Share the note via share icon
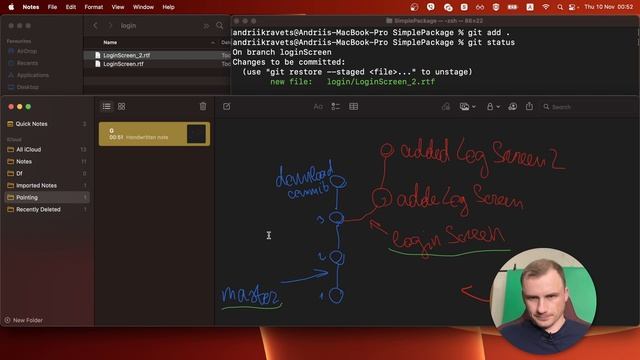 [529, 106]
